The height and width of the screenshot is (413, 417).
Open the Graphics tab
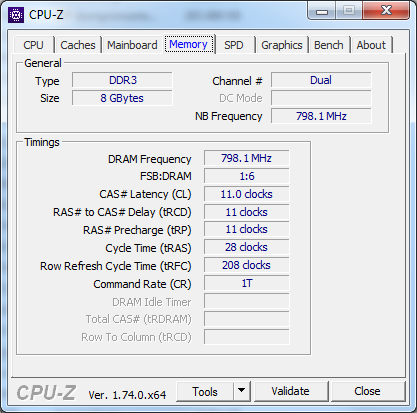click(282, 45)
